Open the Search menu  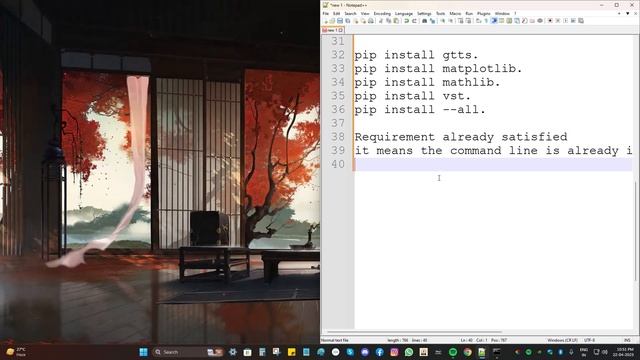(x=350, y=13)
